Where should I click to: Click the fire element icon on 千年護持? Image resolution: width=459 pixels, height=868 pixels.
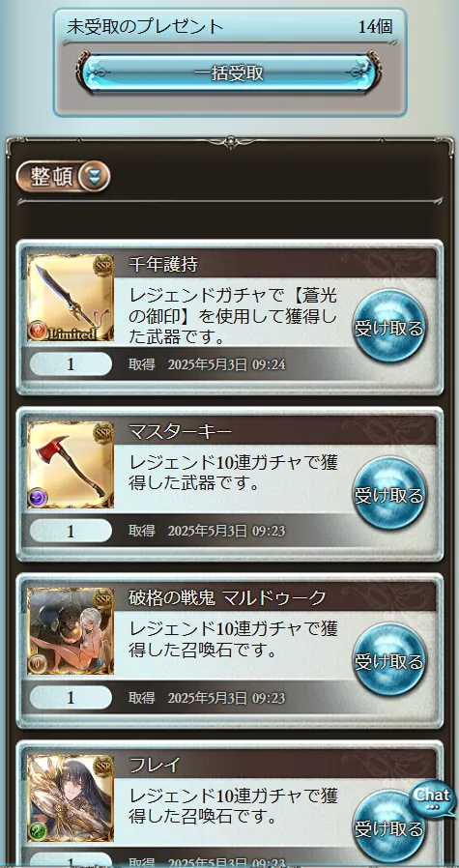[x=37, y=333]
